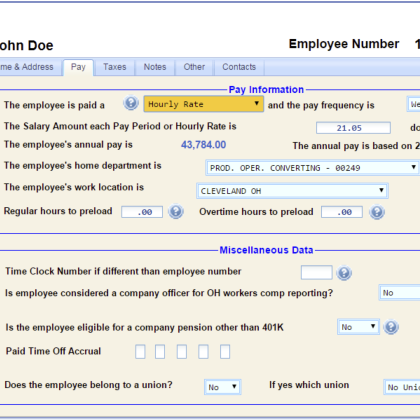
Task: Click the 'Paid Time Off Accrual' label
Action: coord(53,351)
